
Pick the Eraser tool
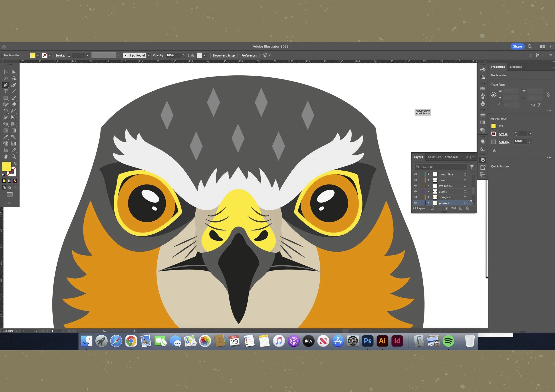[x=14, y=104]
